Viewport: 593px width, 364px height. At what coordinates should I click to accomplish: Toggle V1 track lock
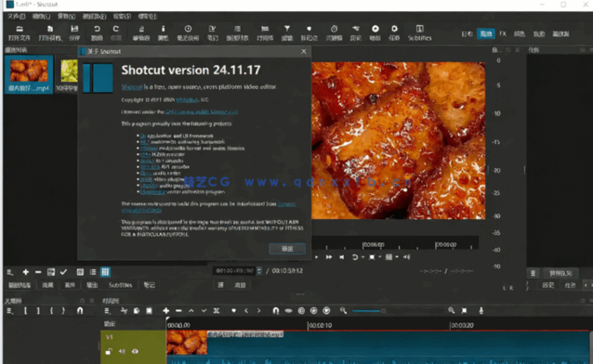coord(109,352)
